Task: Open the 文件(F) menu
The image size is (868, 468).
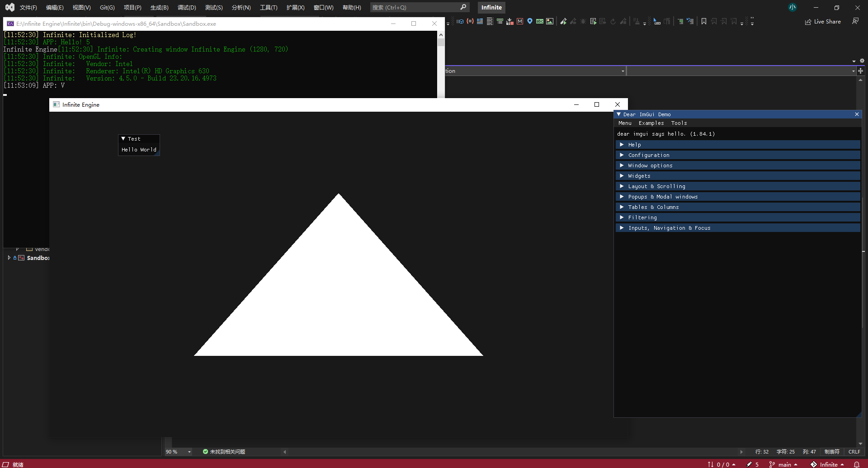Action: 28,8
